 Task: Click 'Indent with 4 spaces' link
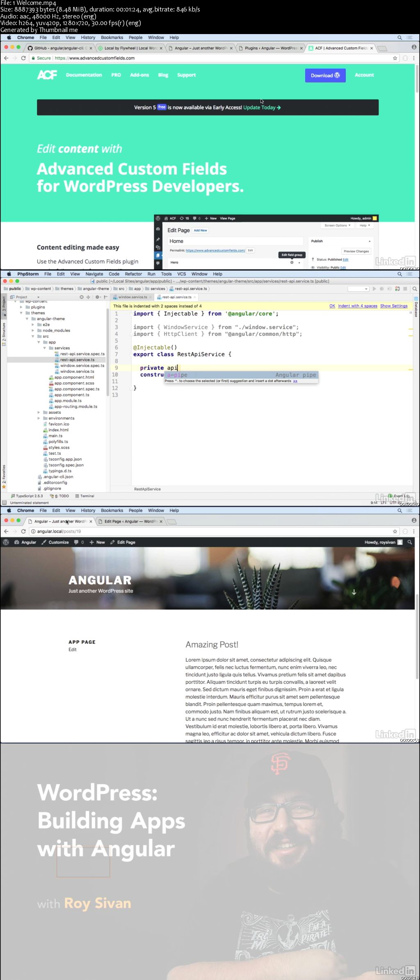click(x=358, y=306)
